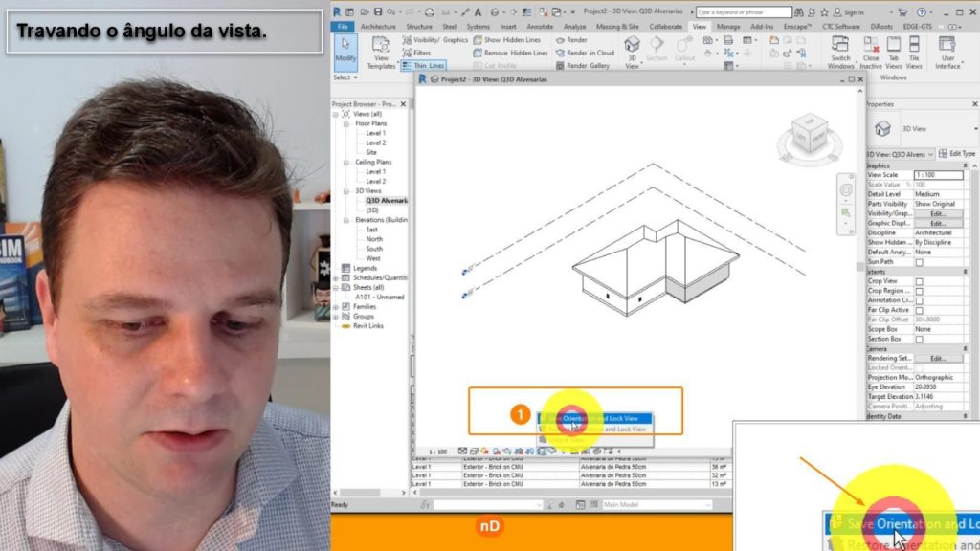Click Tile Views icon

[915, 54]
